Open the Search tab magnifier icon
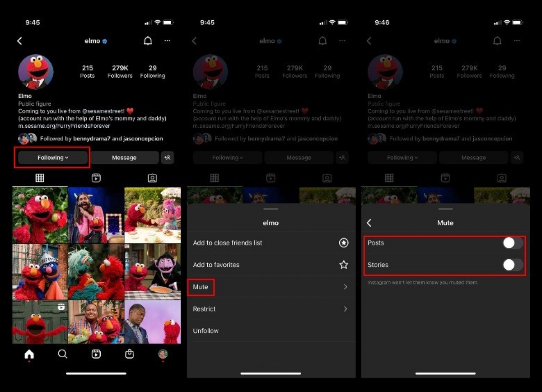Viewport: 542px width, 392px height. (x=63, y=354)
